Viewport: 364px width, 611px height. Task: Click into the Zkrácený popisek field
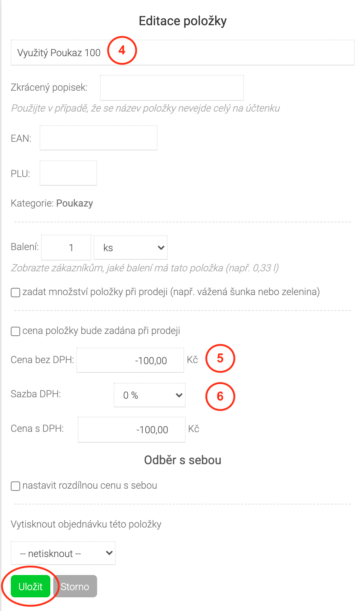[x=172, y=88]
